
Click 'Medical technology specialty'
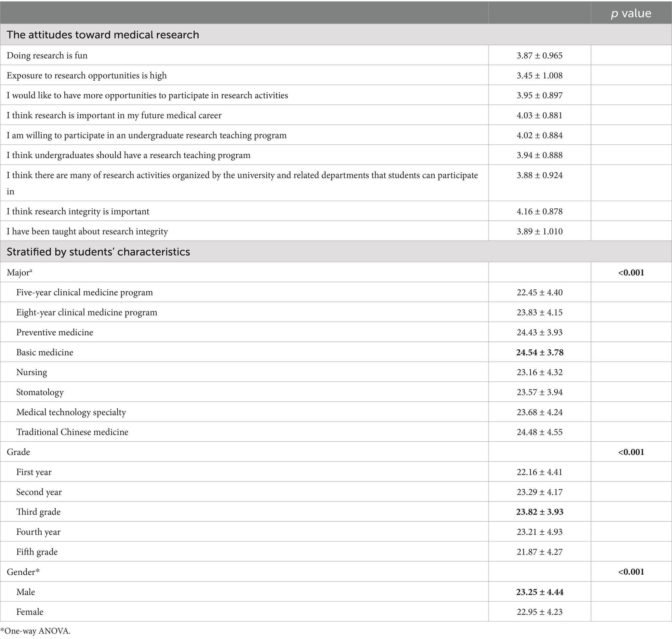pos(71,412)
